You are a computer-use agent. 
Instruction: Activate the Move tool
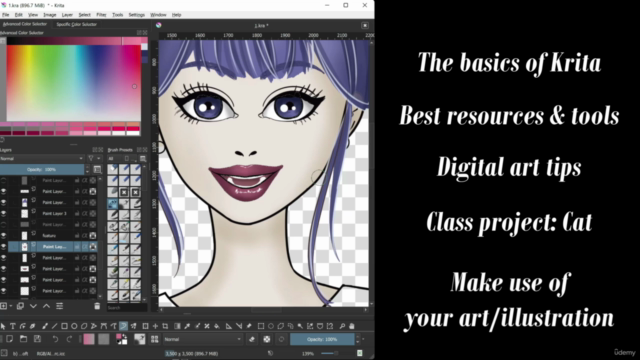(155, 326)
